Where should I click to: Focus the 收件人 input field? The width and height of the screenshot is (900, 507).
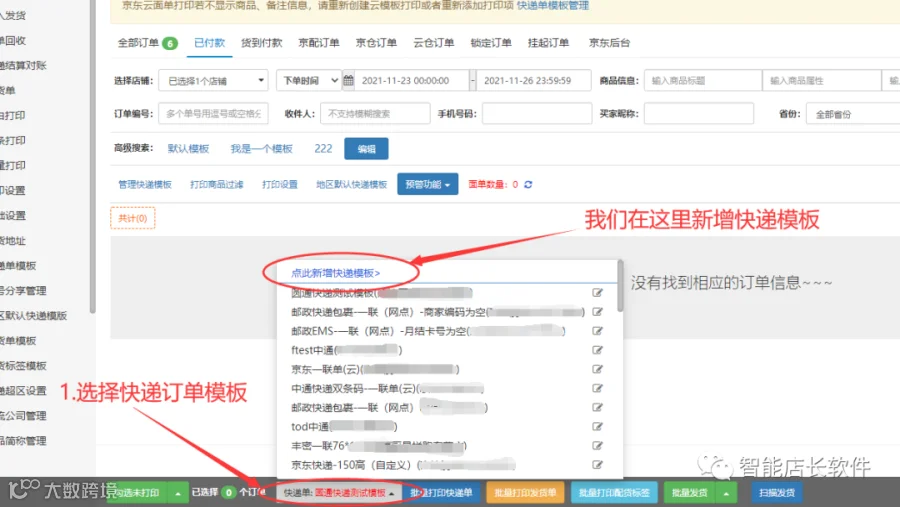pos(375,114)
